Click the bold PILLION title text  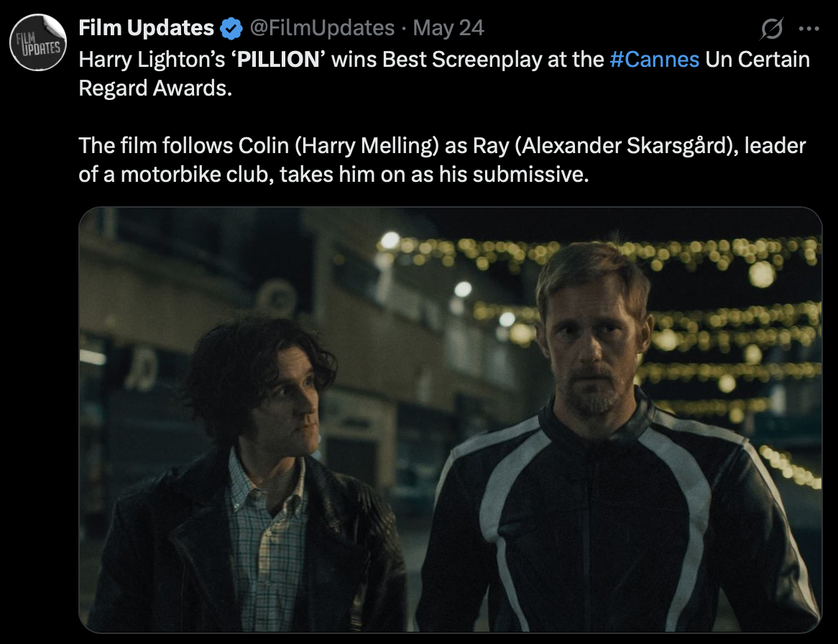[x=278, y=60]
